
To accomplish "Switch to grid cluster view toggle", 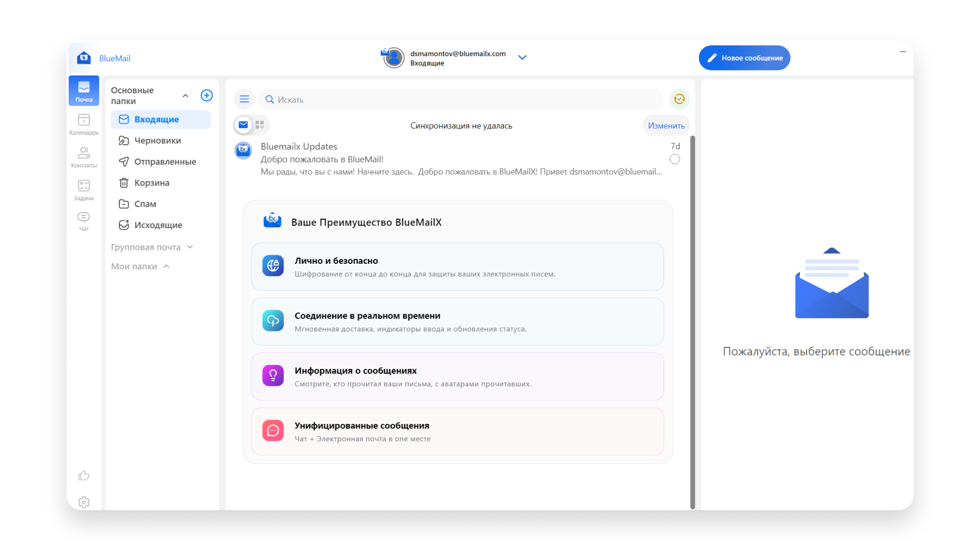I will tap(260, 124).
